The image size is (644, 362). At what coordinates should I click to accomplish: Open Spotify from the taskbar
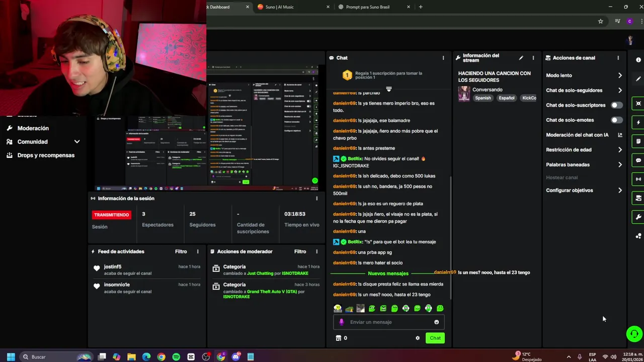[x=176, y=357]
